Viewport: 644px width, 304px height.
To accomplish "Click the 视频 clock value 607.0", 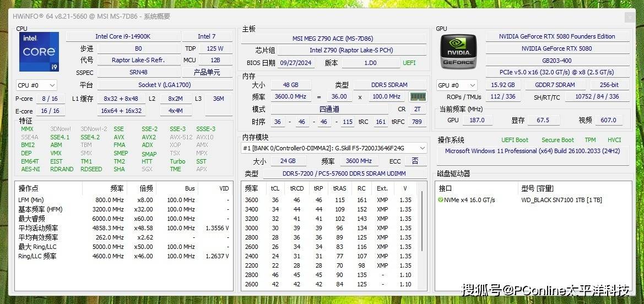I will coord(609,121).
